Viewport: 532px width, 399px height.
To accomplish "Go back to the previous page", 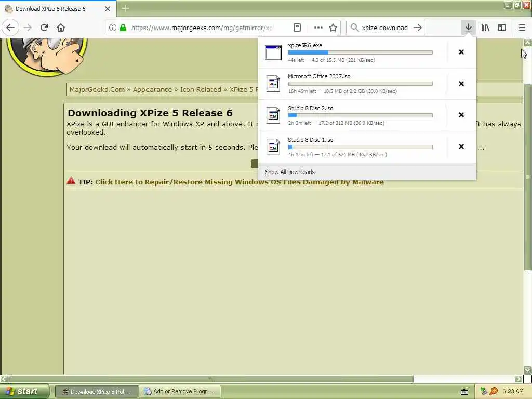I will (x=10, y=28).
